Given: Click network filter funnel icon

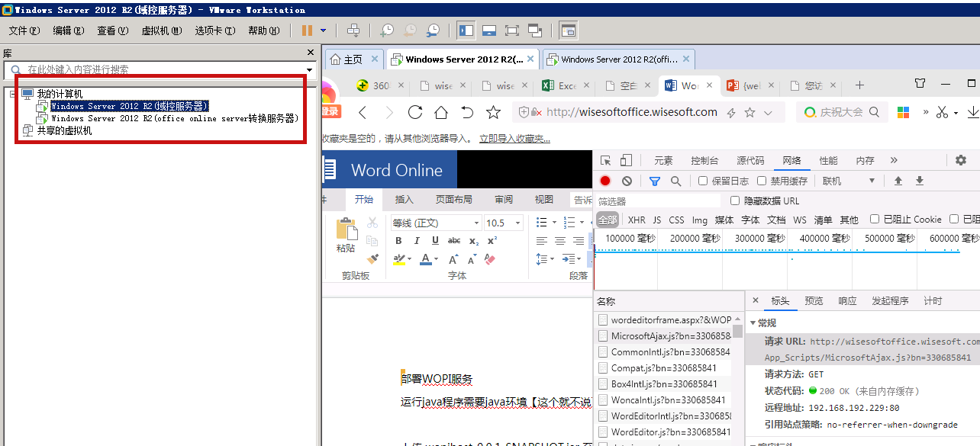Looking at the screenshot, I should tap(654, 181).
